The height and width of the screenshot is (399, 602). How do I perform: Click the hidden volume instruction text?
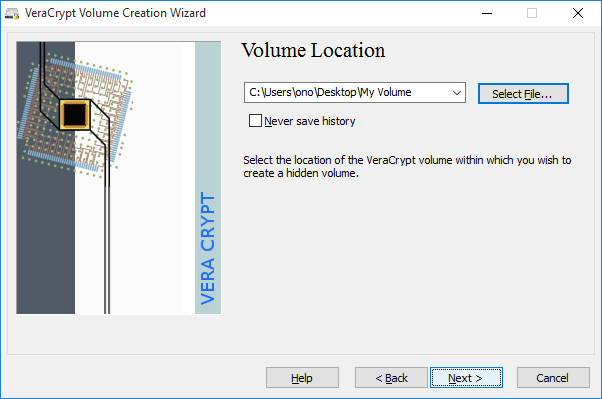coord(407,167)
